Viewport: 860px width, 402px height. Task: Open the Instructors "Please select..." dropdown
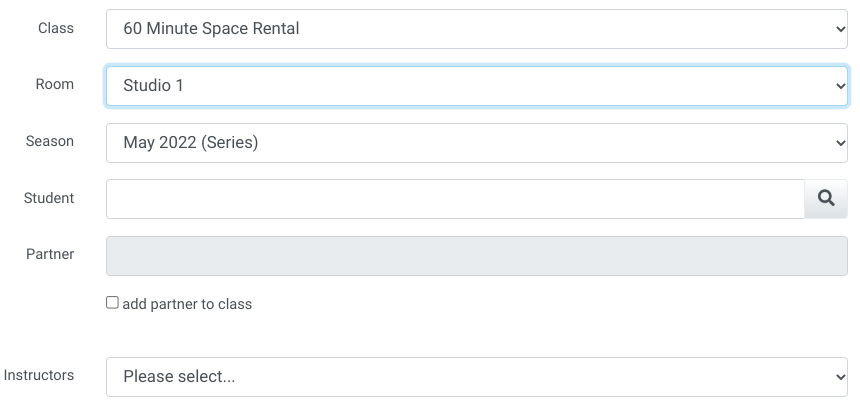pyautogui.click(x=476, y=377)
